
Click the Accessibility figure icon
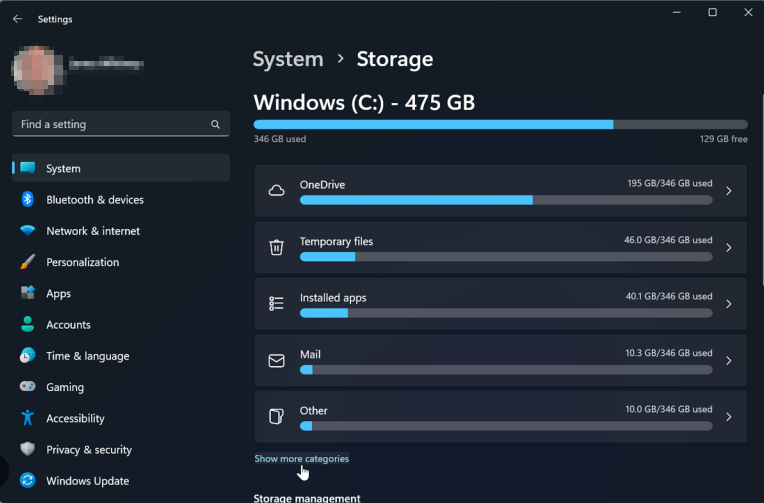pos(28,418)
